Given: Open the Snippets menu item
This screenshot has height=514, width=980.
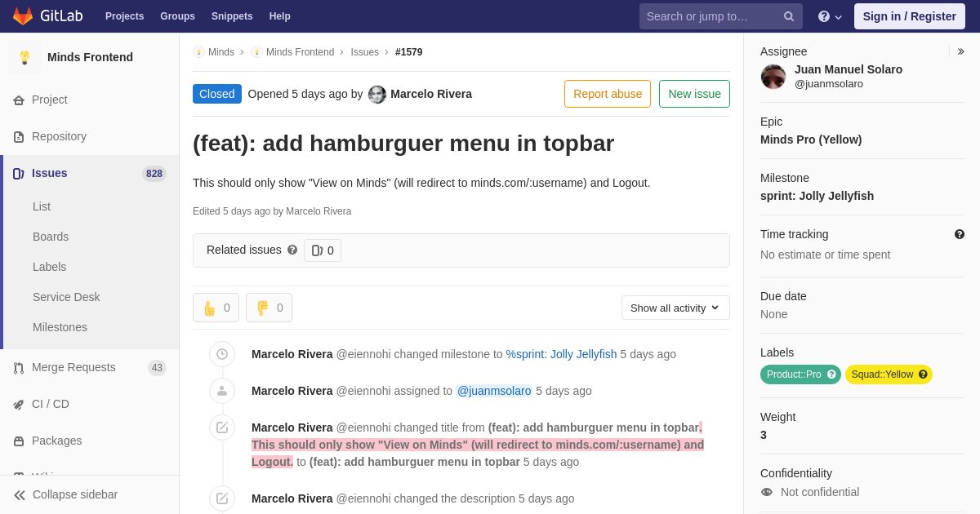Looking at the screenshot, I should tap(232, 16).
